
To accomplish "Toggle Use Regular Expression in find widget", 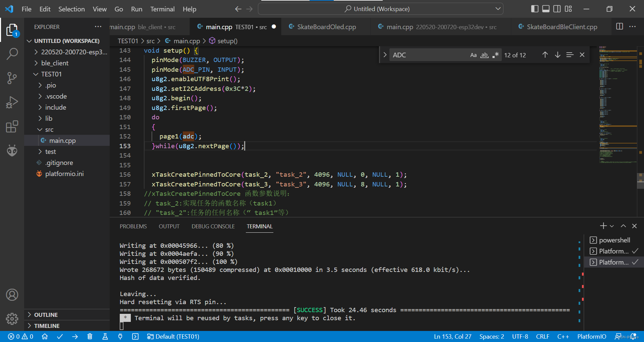I will 495,55.
